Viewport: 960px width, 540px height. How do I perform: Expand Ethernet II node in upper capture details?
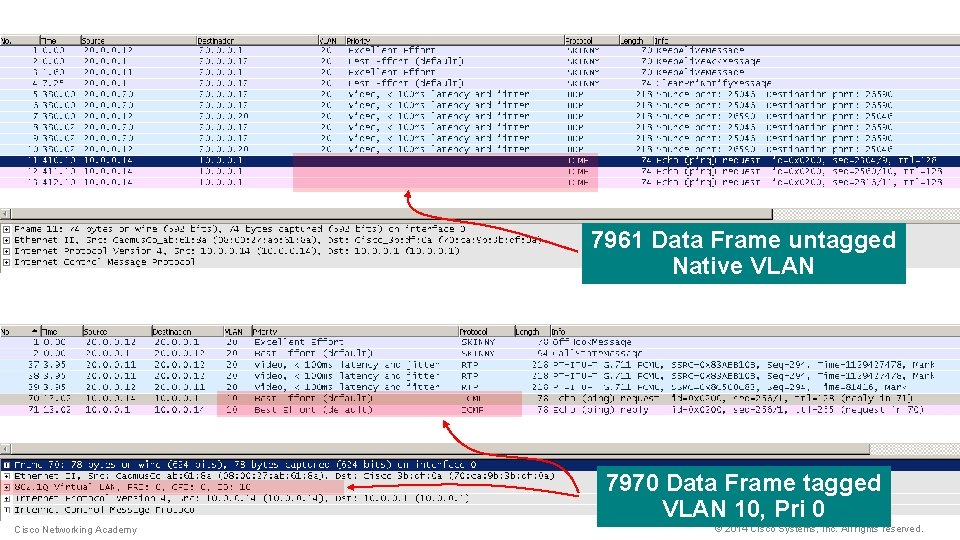[x=6, y=240]
